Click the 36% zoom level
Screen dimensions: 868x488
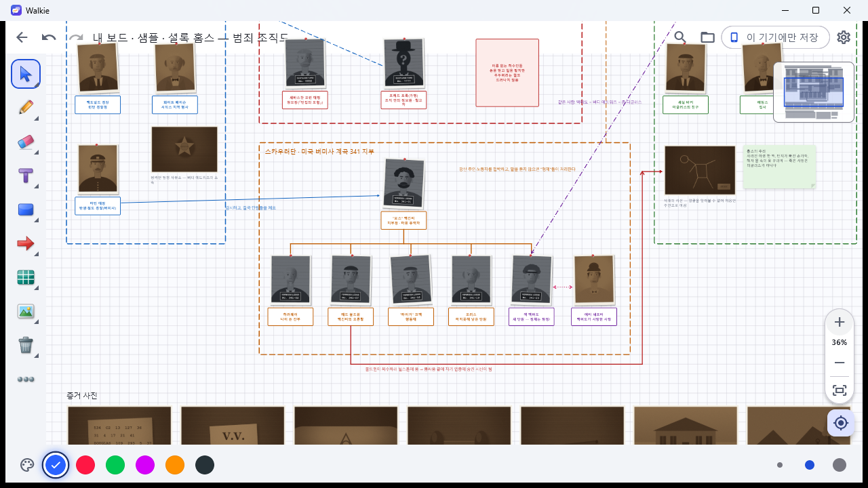[840, 342]
